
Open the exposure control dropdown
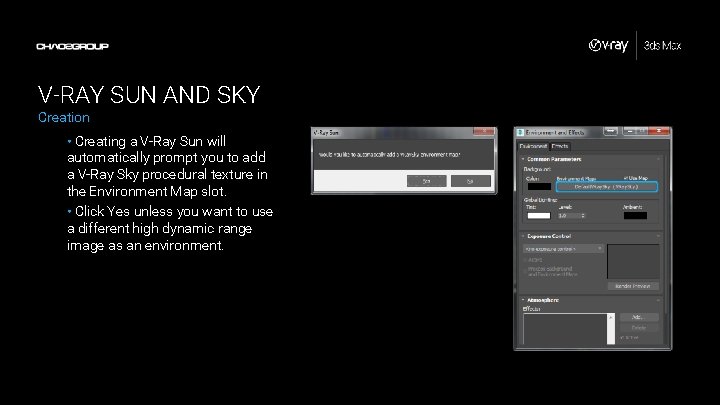[x=563, y=248]
